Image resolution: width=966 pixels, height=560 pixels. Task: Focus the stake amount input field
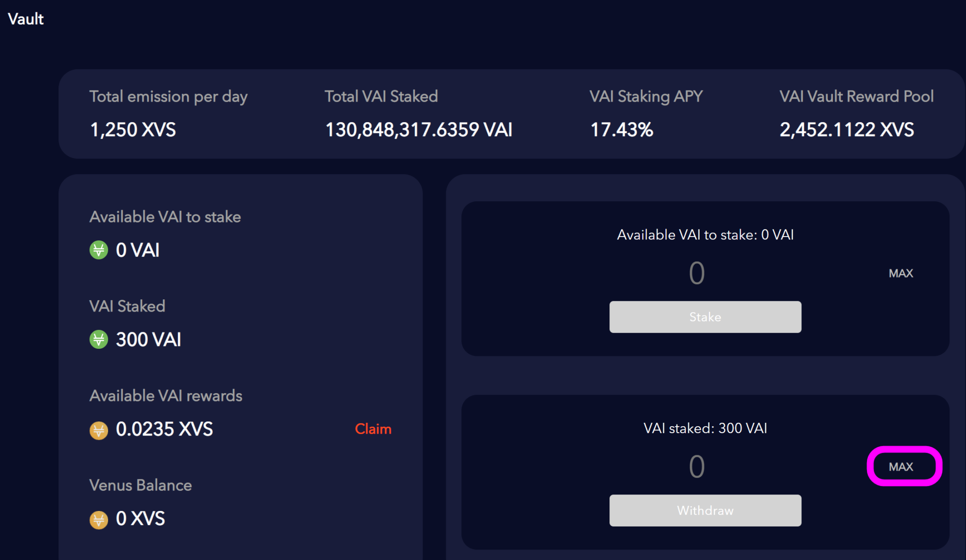(x=697, y=273)
